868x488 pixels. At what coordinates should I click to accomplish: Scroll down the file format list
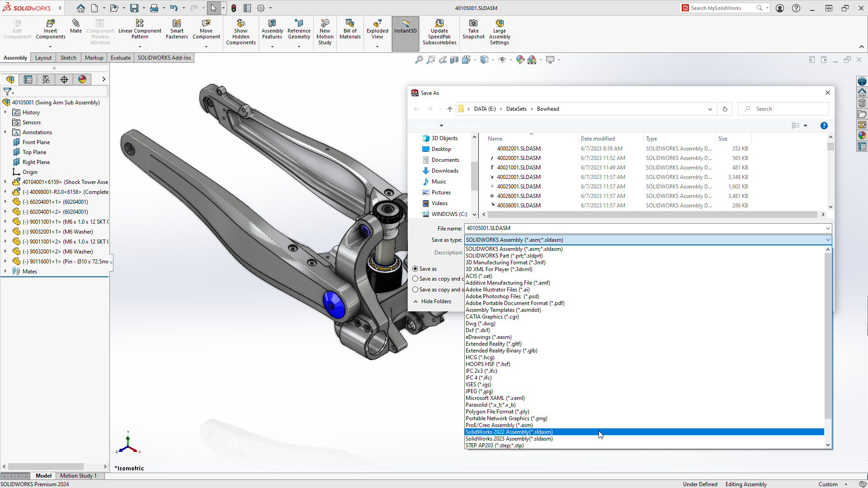pos(828,445)
